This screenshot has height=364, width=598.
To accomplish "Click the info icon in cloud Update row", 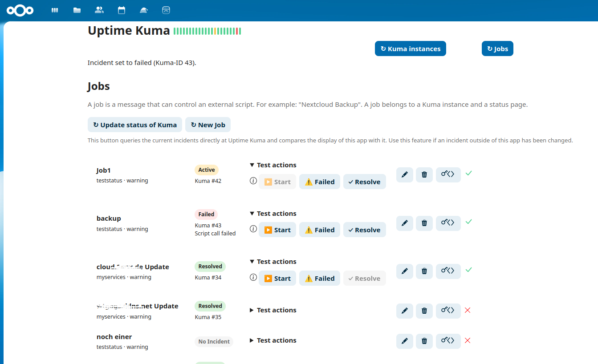I will (253, 277).
